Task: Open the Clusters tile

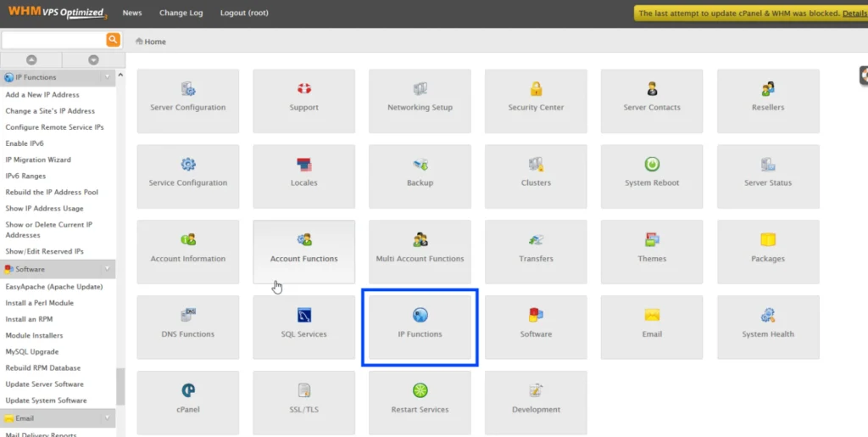Action: (536, 176)
